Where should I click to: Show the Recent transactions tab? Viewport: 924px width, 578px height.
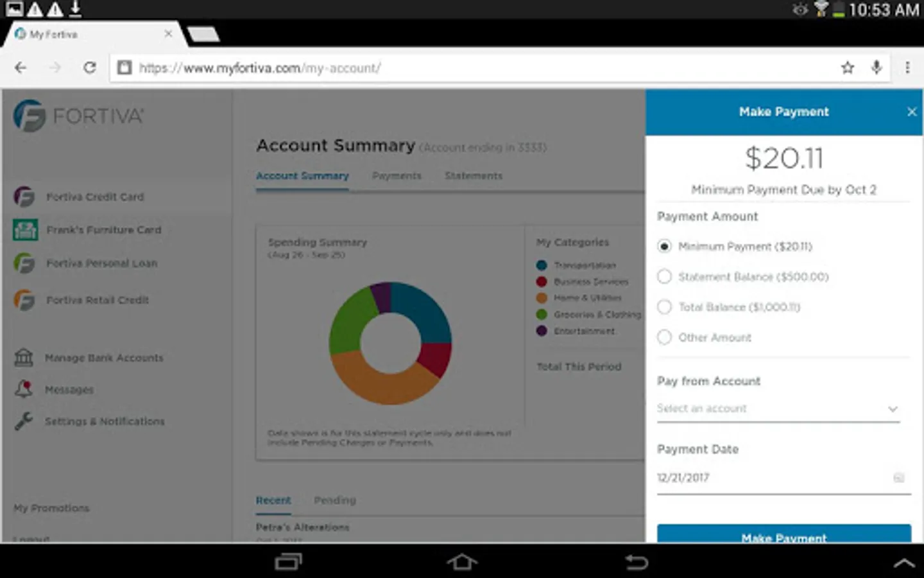click(273, 500)
